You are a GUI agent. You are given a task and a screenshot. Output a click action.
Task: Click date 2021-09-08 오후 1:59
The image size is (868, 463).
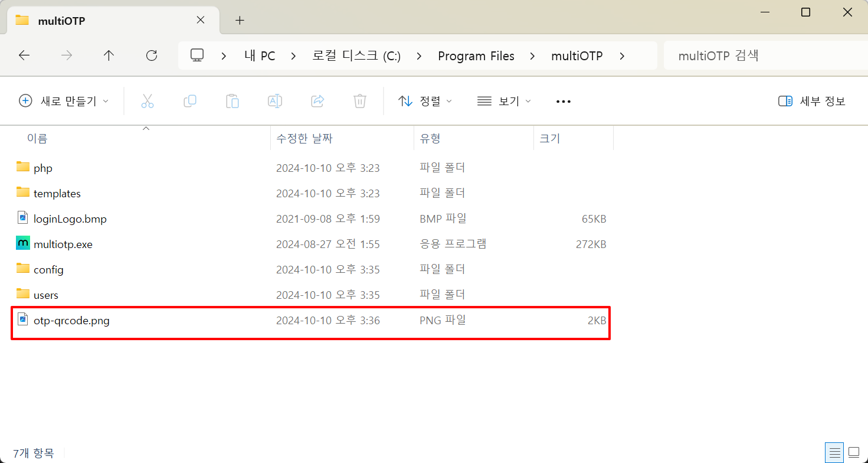pos(328,219)
